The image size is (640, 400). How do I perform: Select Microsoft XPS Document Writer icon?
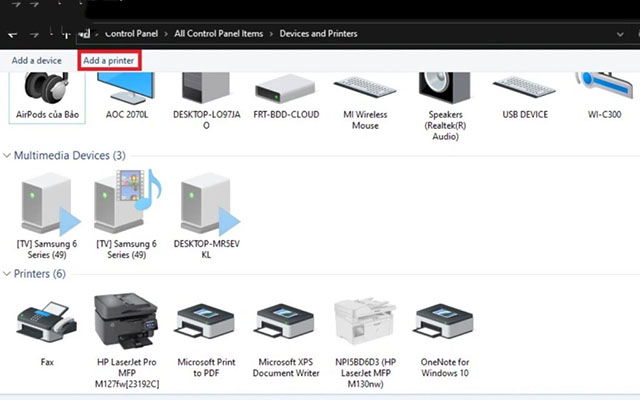[x=285, y=322]
